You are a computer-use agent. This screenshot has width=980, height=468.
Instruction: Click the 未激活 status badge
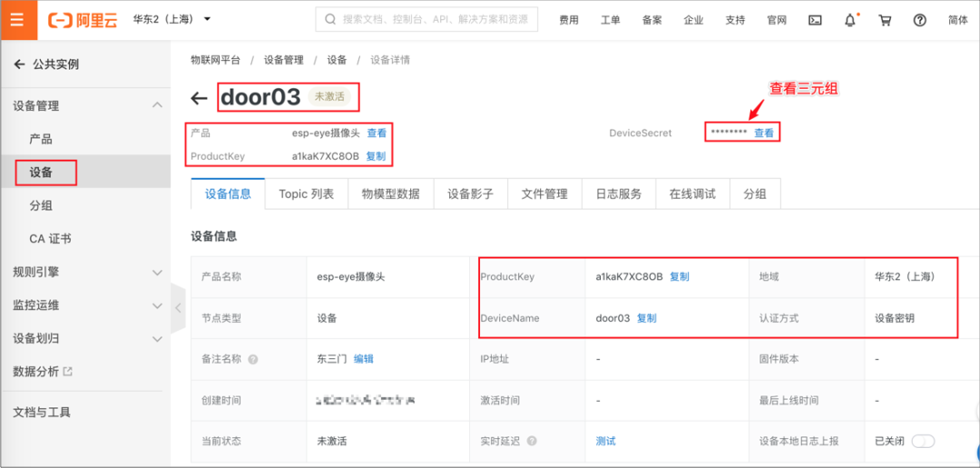pyautogui.click(x=329, y=97)
